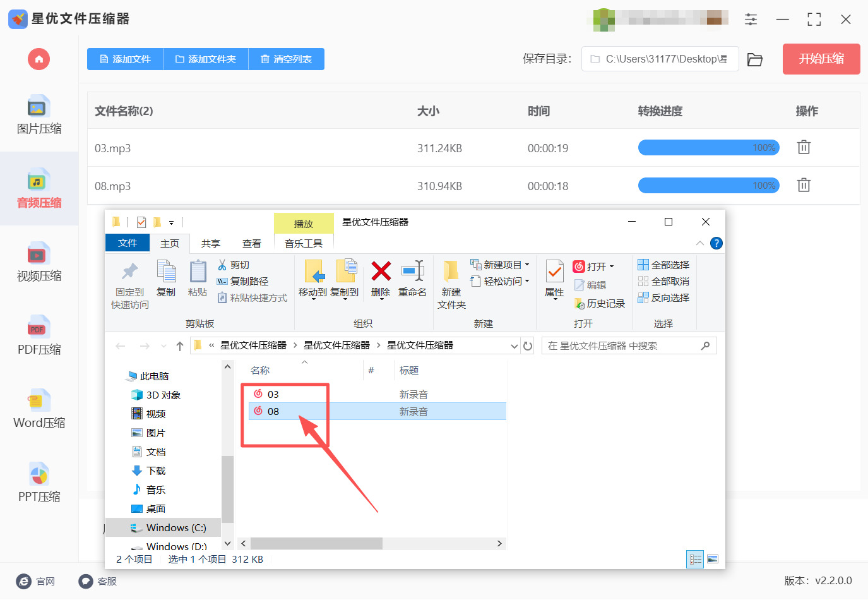Open the Word压缩 module
Viewport: 868px width, 600px height.
[39, 409]
